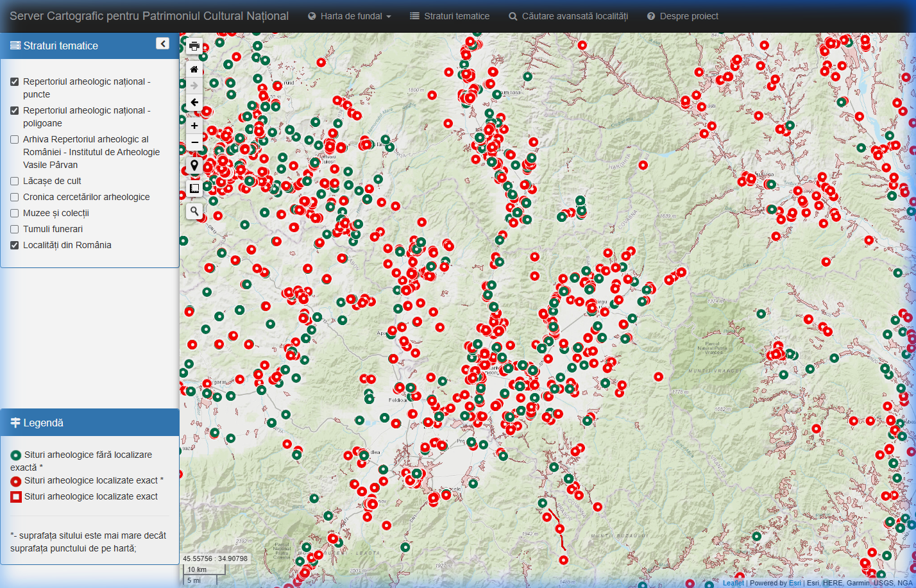The height and width of the screenshot is (588, 916).
Task: Select the location marker pin tool
Action: pos(194,165)
